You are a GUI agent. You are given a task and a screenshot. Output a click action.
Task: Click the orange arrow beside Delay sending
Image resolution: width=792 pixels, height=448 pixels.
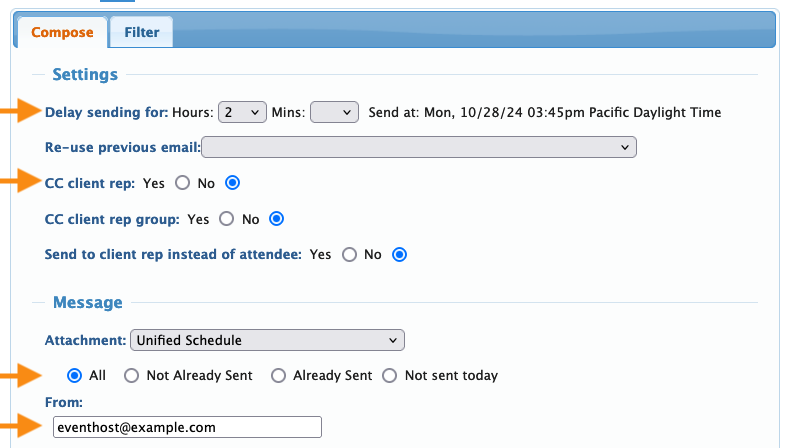(20, 111)
